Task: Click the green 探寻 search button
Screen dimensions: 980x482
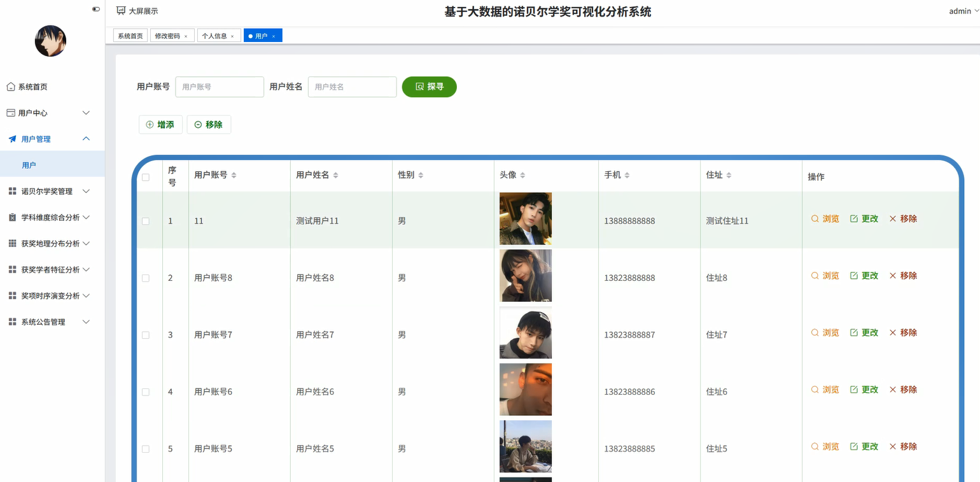Action: [430, 87]
